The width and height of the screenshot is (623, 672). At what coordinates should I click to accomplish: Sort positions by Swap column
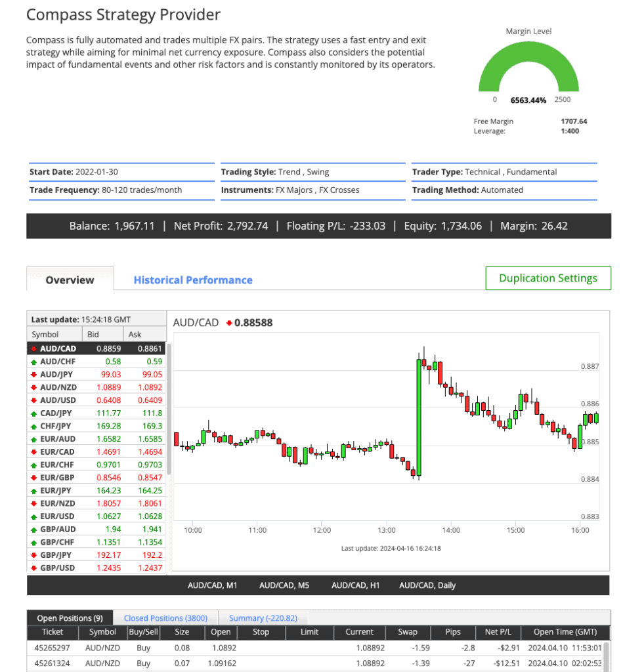(x=407, y=632)
